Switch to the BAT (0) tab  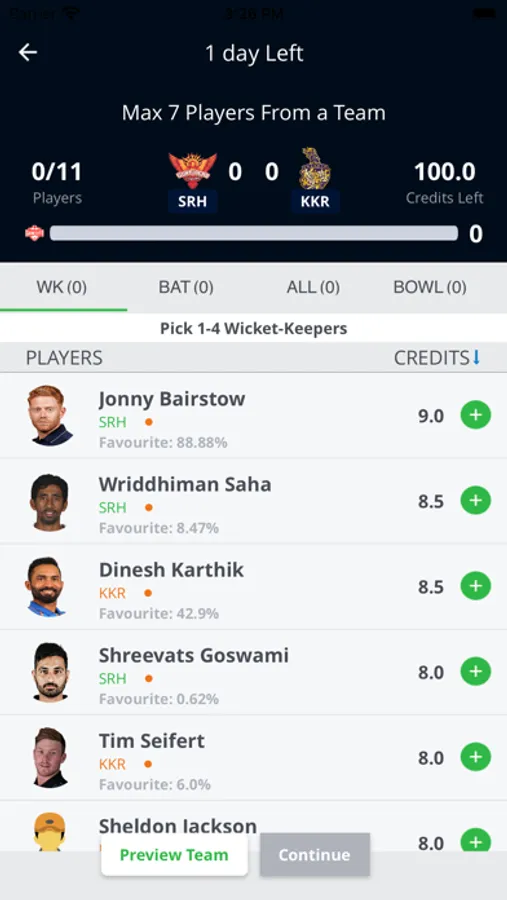pos(186,287)
